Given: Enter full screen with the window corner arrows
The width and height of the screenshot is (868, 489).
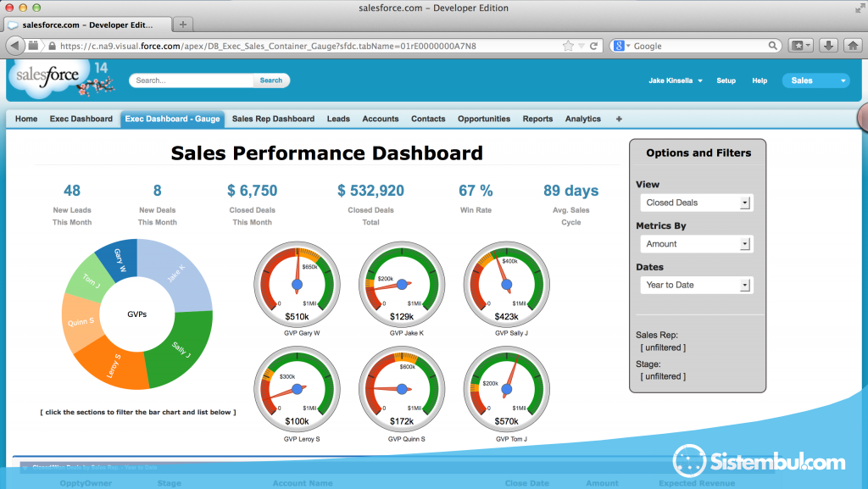Looking at the screenshot, I should point(860,8).
